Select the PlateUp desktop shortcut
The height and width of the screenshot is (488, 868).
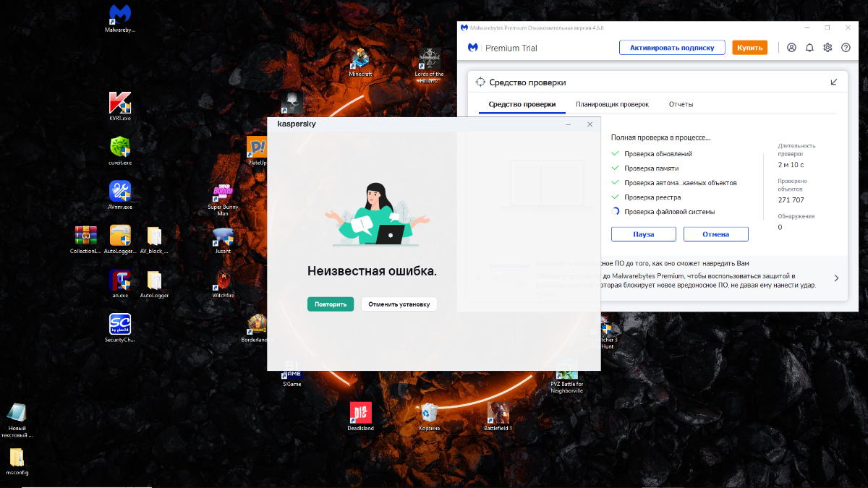click(258, 151)
